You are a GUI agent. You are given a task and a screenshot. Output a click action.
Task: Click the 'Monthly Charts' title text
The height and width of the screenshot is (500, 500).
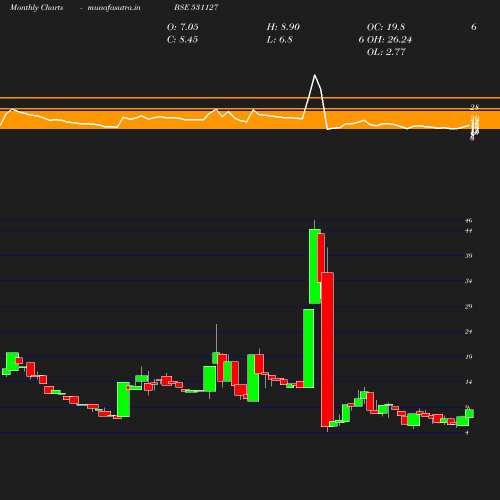[x=36, y=7]
